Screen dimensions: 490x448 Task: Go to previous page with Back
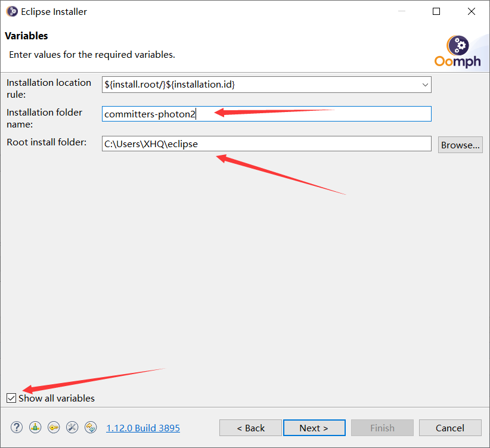pyautogui.click(x=250, y=428)
